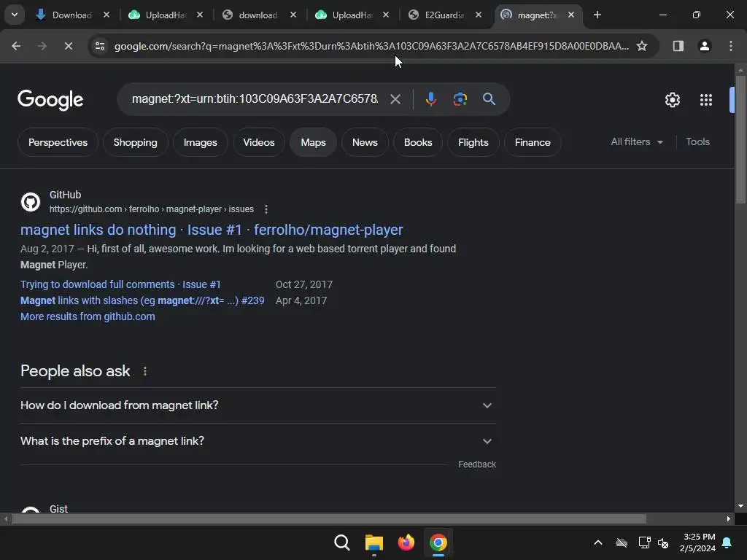Go forward to the next page
Image resolution: width=747 pixels, height=560 pixels.
(42, 46)
